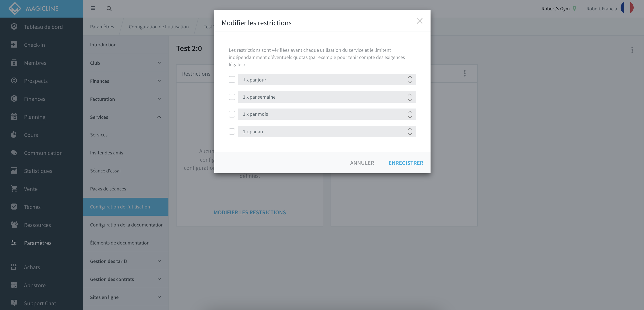Enable the '1 x par jour' checkbox
This screenshot has width=644, height=310.
[x=232, y=79]
